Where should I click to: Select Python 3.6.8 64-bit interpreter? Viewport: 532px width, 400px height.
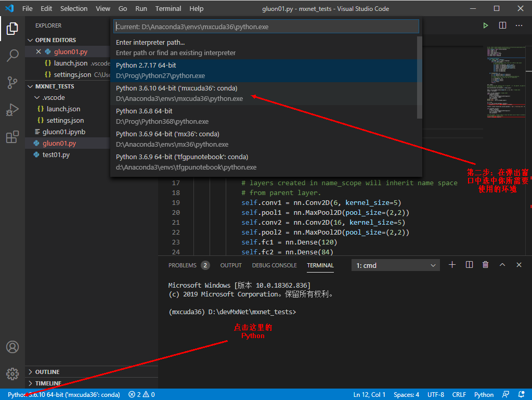265,116
